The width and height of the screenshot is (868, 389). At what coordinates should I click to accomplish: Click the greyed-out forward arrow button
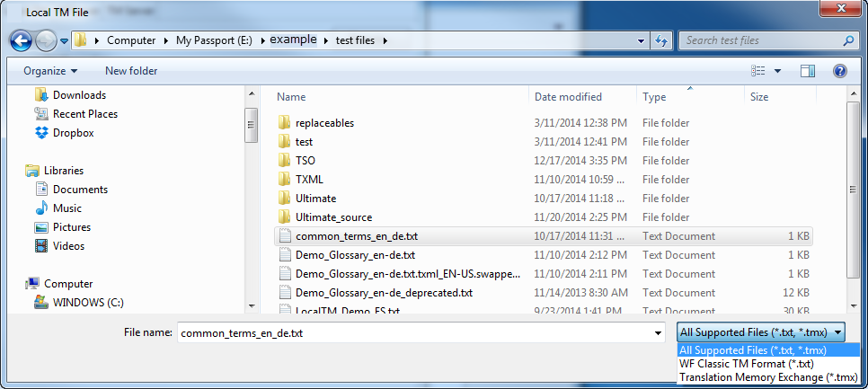[x=46, y=40]
